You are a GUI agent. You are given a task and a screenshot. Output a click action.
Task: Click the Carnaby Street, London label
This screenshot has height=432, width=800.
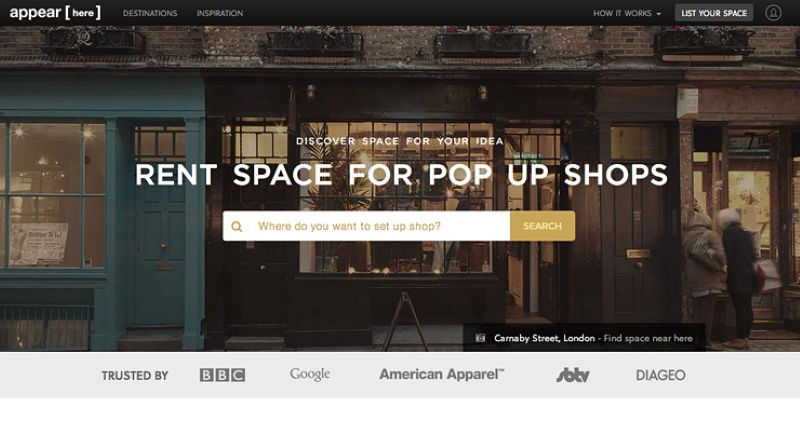click(x=544, y=338)
